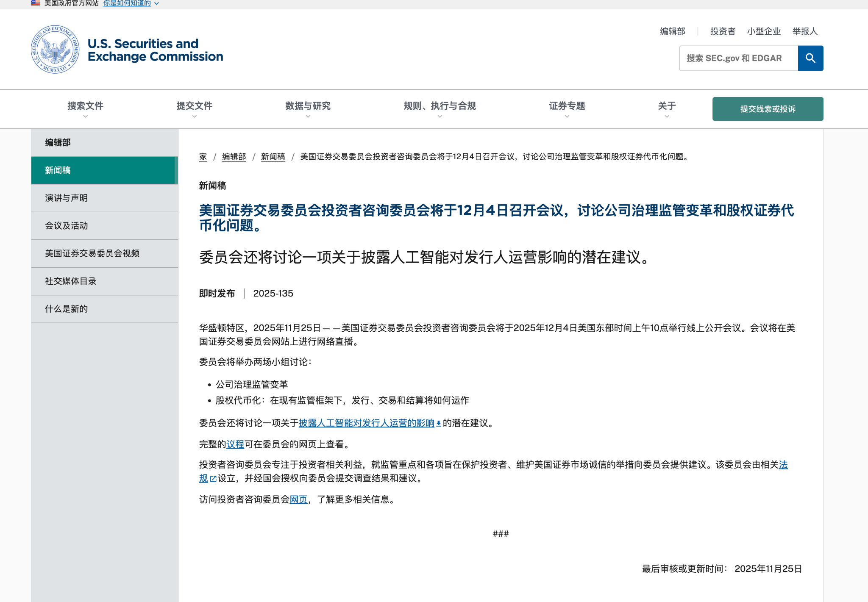Select 演讲与声明 from the sidebar
868x602 pixels.
point(67,198)
